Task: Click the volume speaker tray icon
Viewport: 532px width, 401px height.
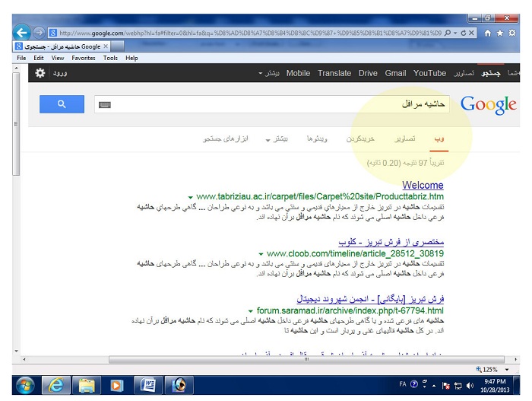Action: click(x=470, y=385)
